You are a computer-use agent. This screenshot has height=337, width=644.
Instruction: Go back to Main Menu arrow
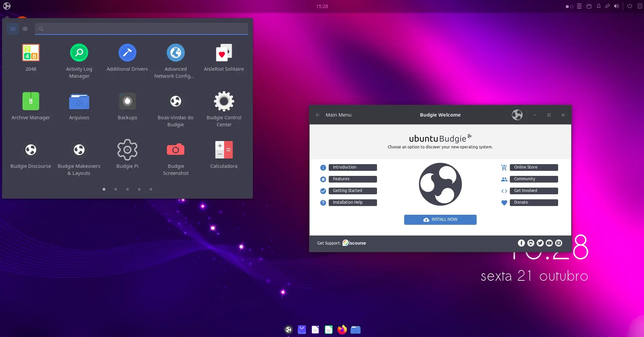point(318,115)
